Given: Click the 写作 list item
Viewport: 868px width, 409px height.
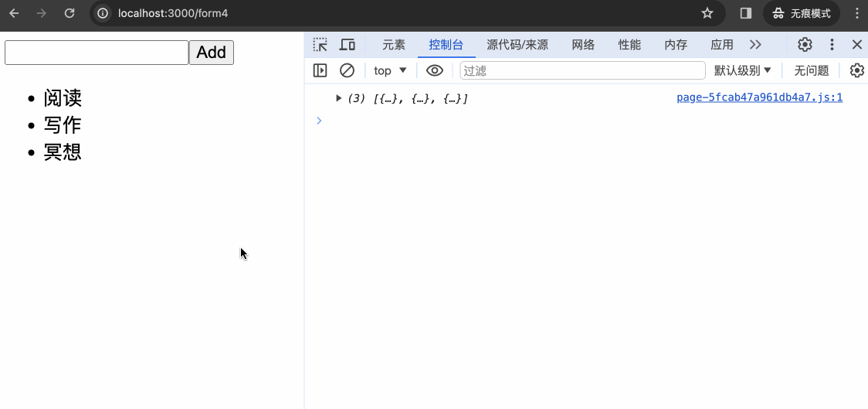Looking at the screenshot, I should 63,124.
